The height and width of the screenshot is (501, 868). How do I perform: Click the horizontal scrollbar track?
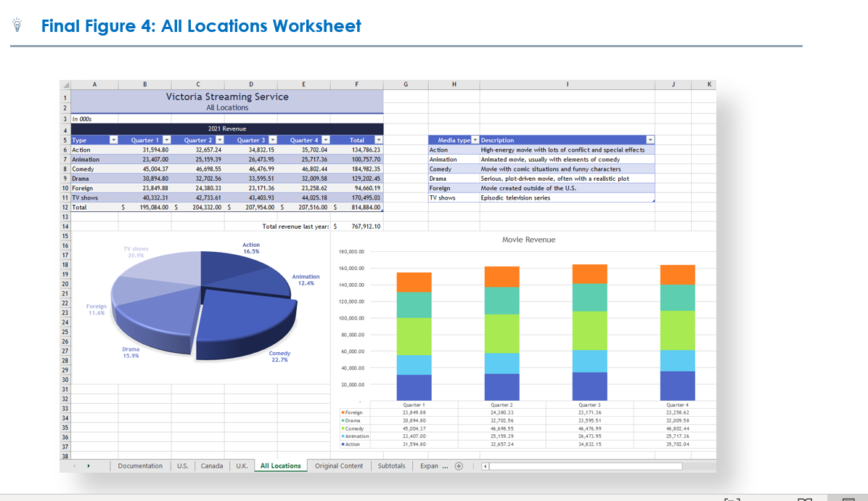585,466
